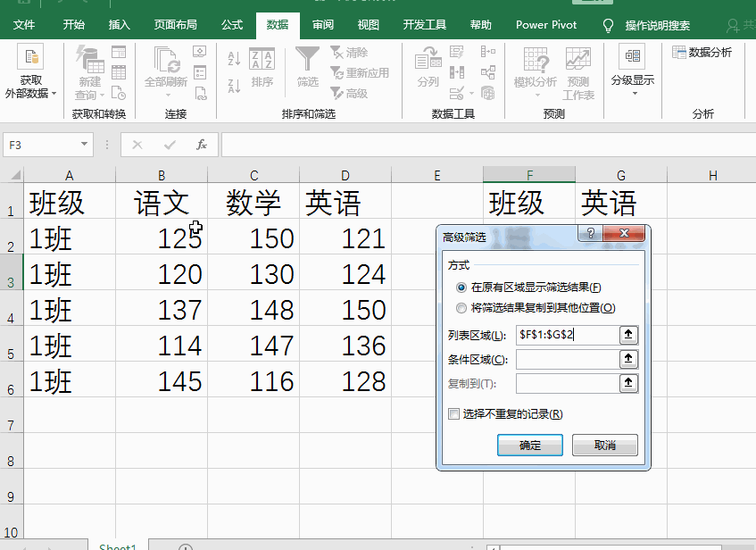Collapse dialog via 条件区域 range selector
Image resolution: width=756 pixels, height=550 pixels.
pos(628,359)
